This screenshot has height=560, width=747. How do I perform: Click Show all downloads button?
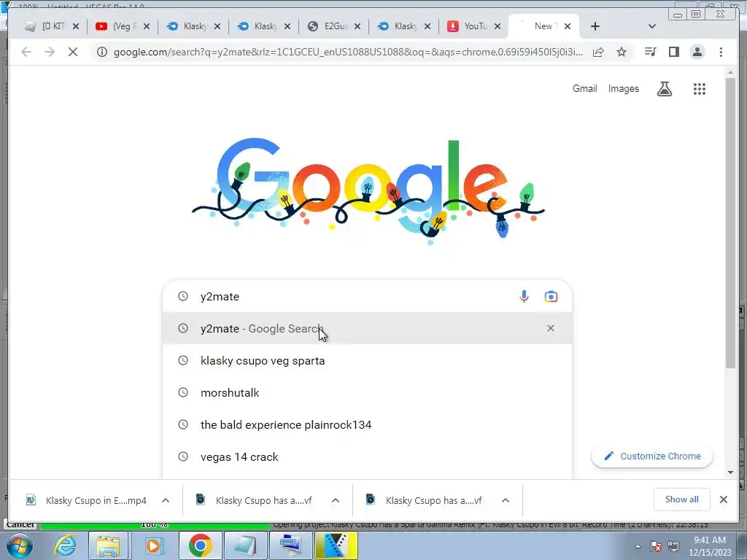tap(681, 499)
